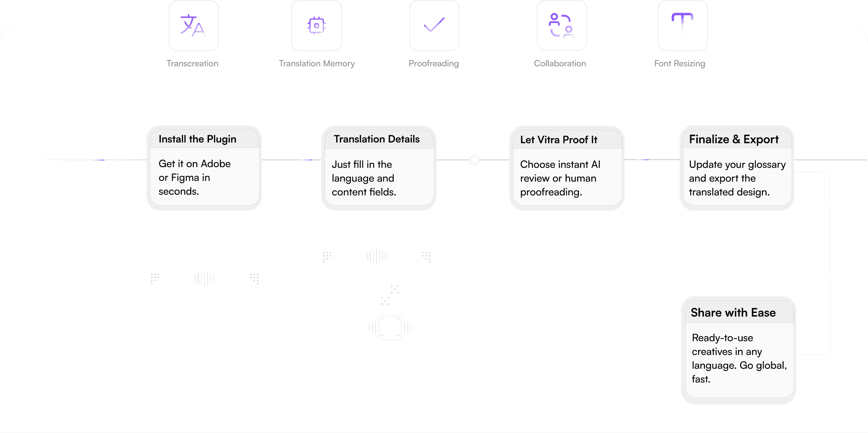Viewport: 868px width, 433px height.
Task: Click the dotted grid icon left of Translation Details waveform
Action: pos(327,257)
